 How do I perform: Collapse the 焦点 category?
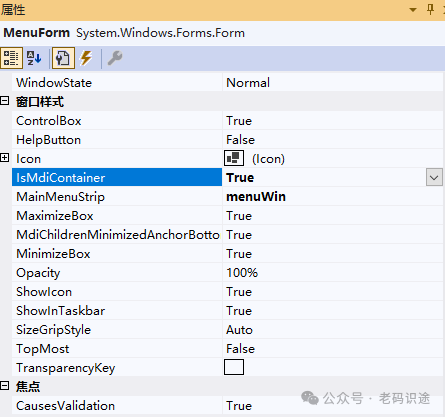(x=5, y=386)
